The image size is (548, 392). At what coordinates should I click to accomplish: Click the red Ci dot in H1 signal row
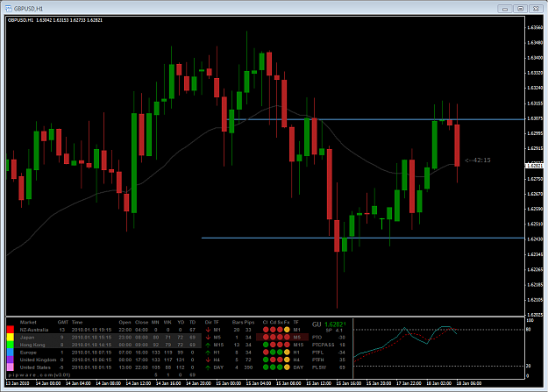[x=266, y=353]
